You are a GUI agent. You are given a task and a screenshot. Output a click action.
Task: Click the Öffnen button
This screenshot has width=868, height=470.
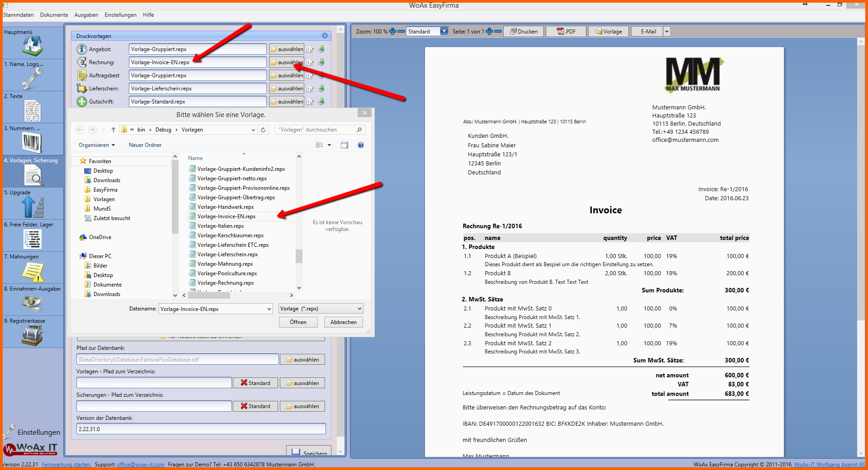(x=298, y=322)
